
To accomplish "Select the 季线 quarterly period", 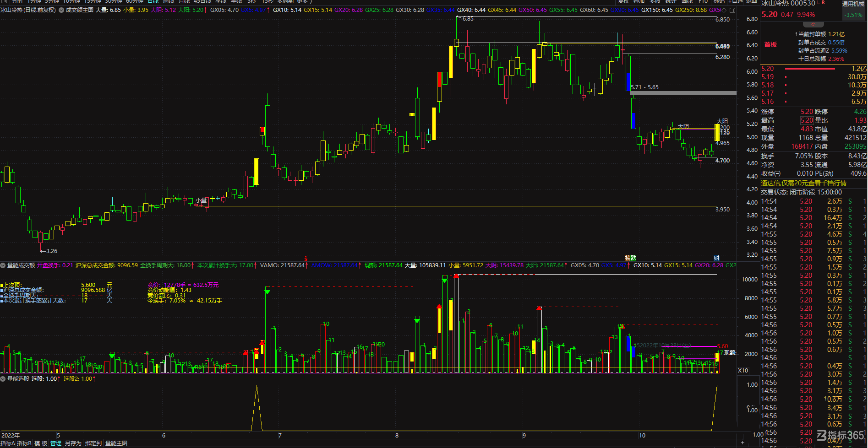I will pos(221,2).
